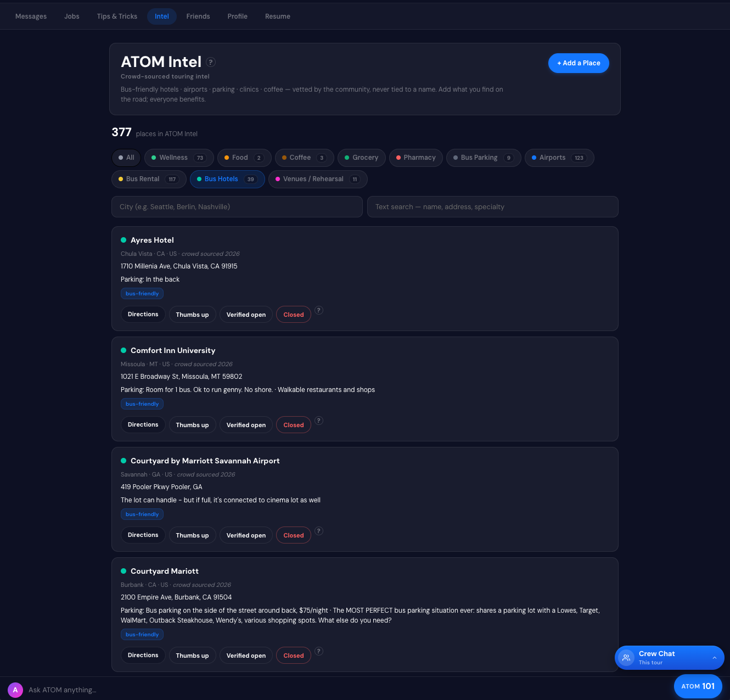The image size is (730, 700).
Task: Click the help icon in Ayres Hotel card
Action: 319,310
